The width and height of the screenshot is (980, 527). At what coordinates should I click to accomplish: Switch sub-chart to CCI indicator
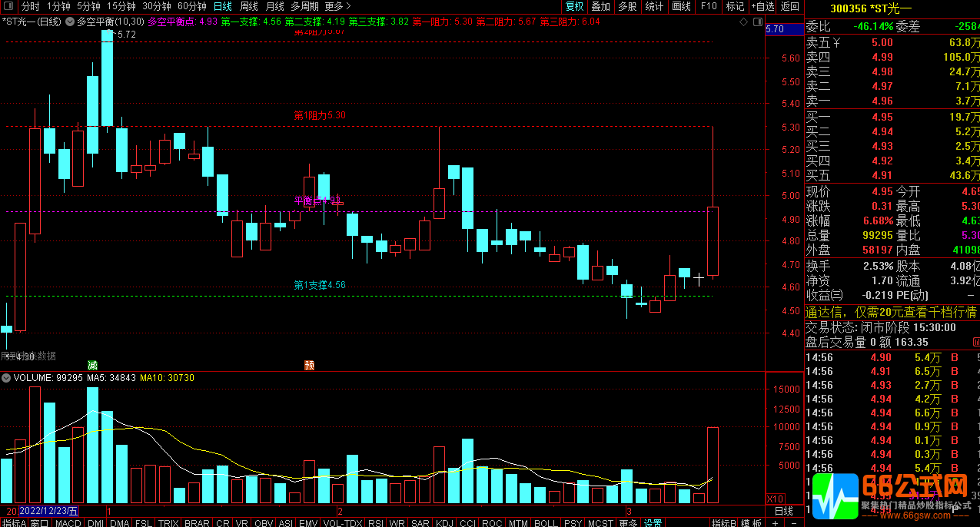[467, 522]
